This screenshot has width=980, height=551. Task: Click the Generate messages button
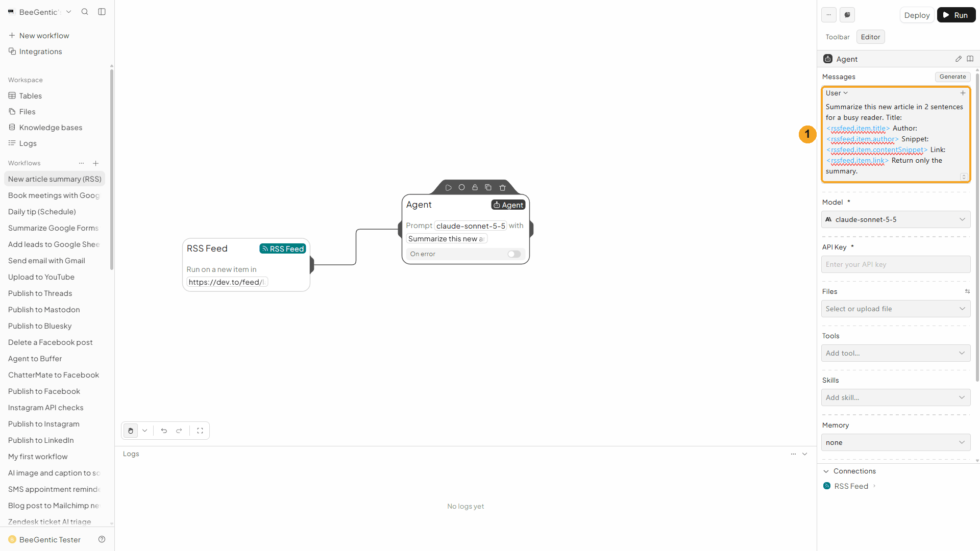[952, 77]
